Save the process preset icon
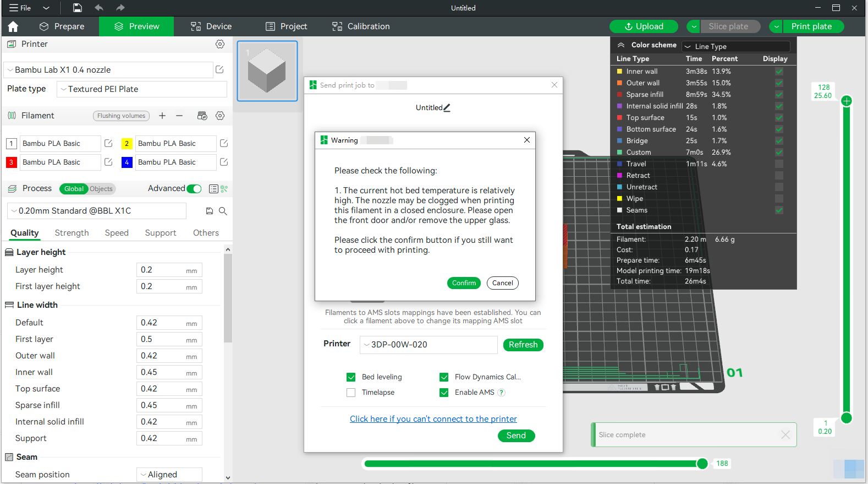The height and width of the screenshot is (484, 868). [210, 211]
